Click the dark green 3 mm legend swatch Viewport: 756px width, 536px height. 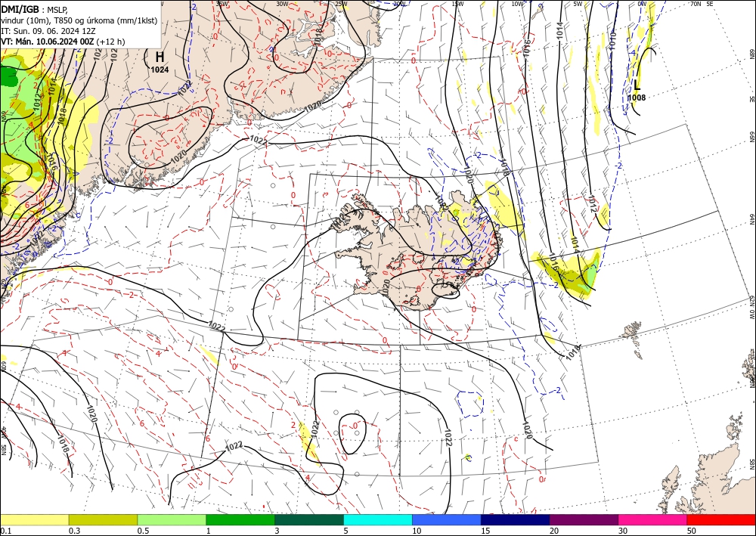309,519
